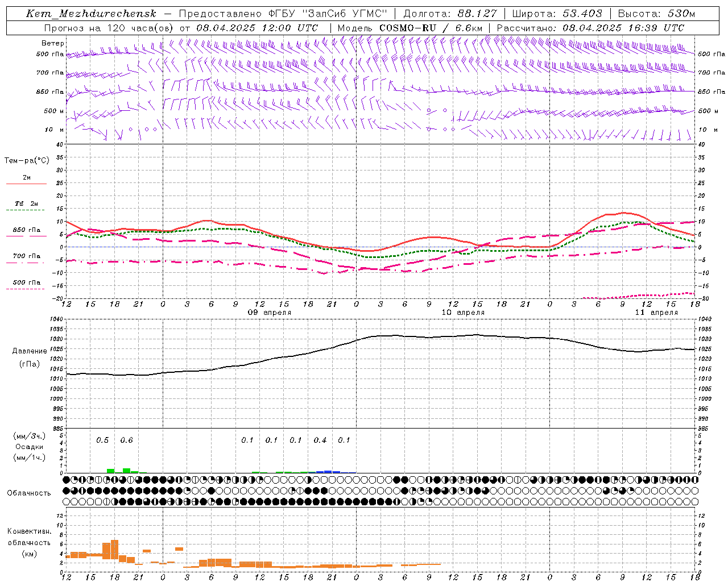728x582 pixels.
Task: Click the 700 гПа temperature legend label
Action: point(26,256)
